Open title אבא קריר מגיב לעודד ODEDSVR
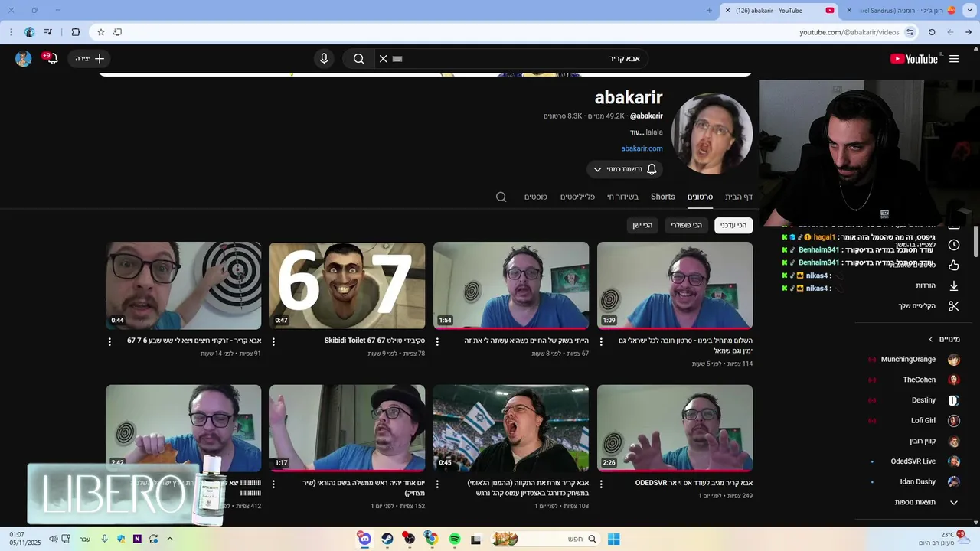Screen dimensions: 980x551 click(694, 483)
